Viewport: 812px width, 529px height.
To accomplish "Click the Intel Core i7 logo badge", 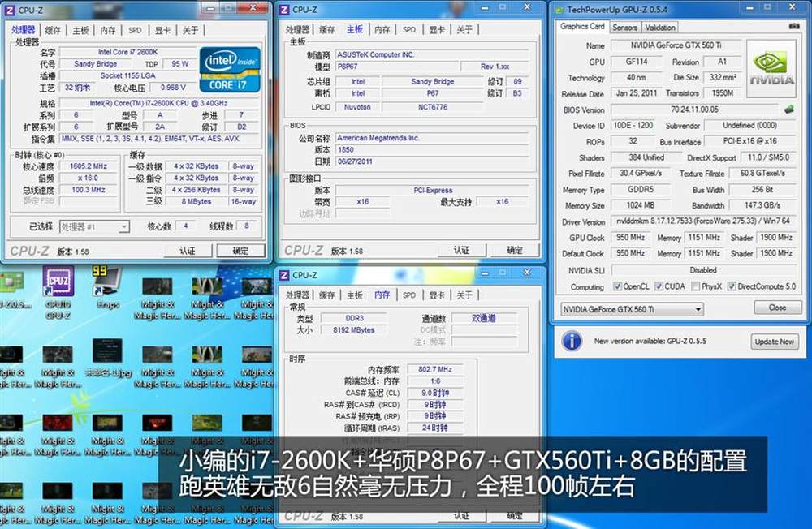I will click(x=231, y=69).
